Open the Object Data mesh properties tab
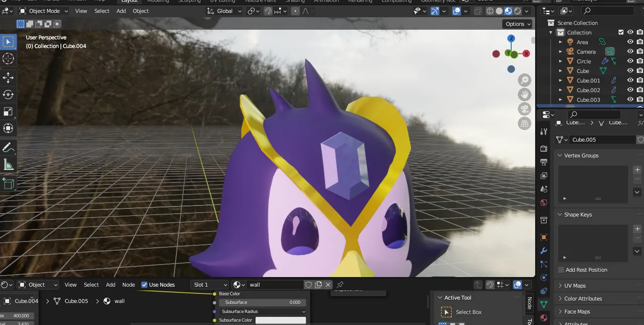Viewport: 644px width, 325px height. pos(543,304)
